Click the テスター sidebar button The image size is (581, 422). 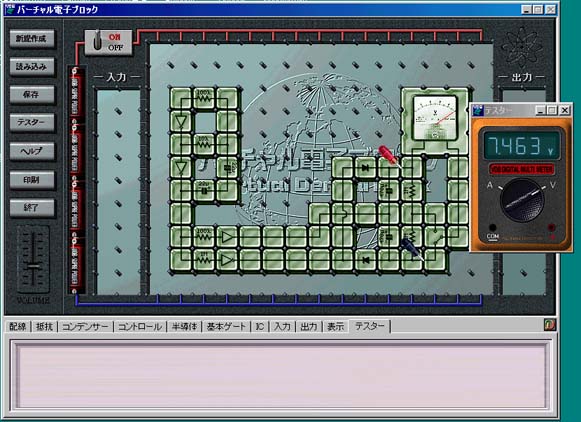[32, 123]
